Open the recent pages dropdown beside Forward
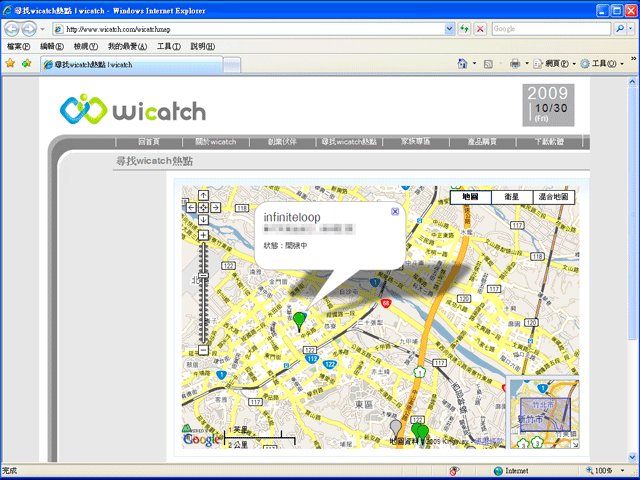This screenshot has width=640, height=480. pos(42,29)
